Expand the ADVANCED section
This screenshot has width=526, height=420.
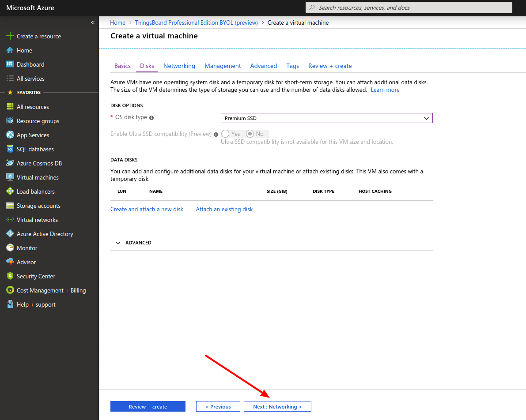point(271,243)
